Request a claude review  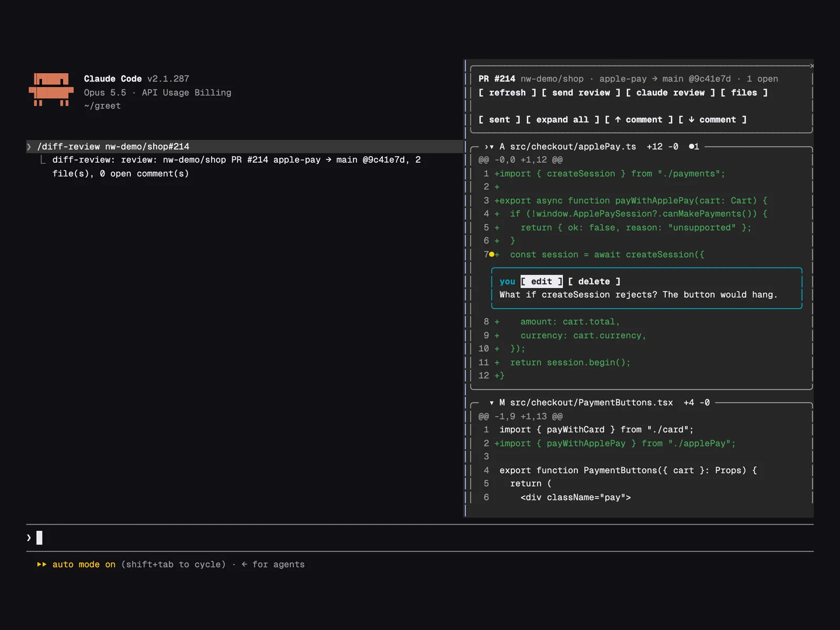point(670,92)
